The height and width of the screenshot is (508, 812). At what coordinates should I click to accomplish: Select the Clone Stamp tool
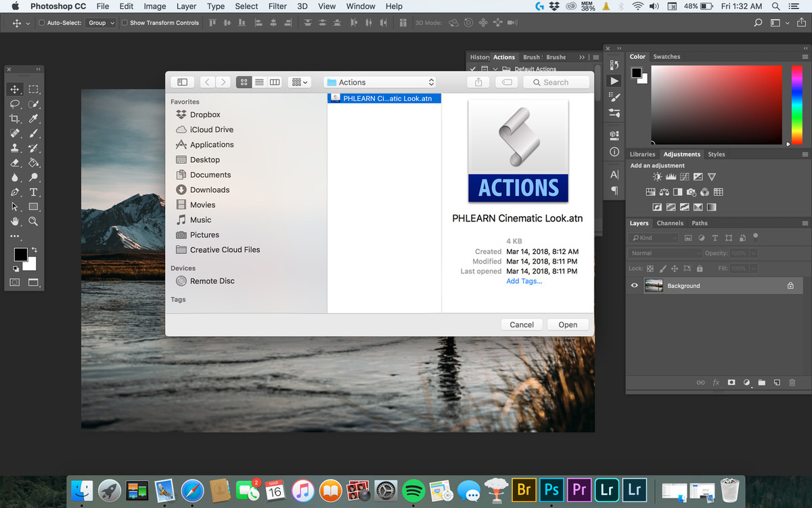pyautogui.click(x=16, y=148)
